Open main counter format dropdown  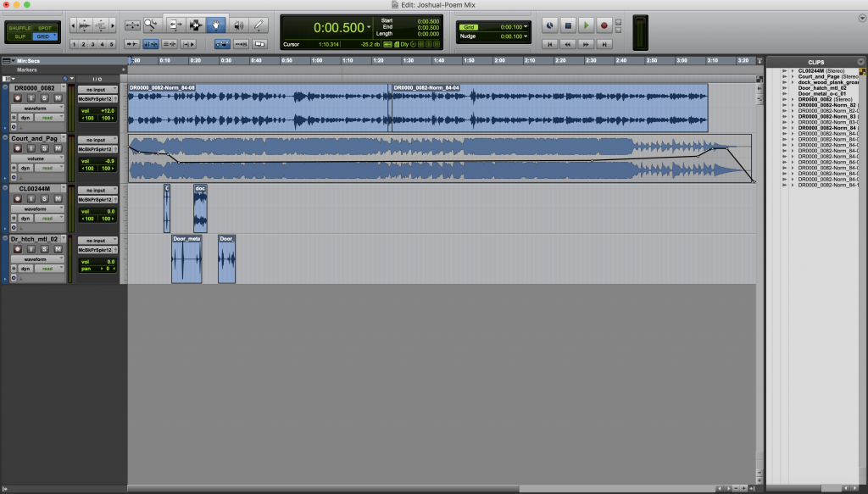(x=369, y=27)
